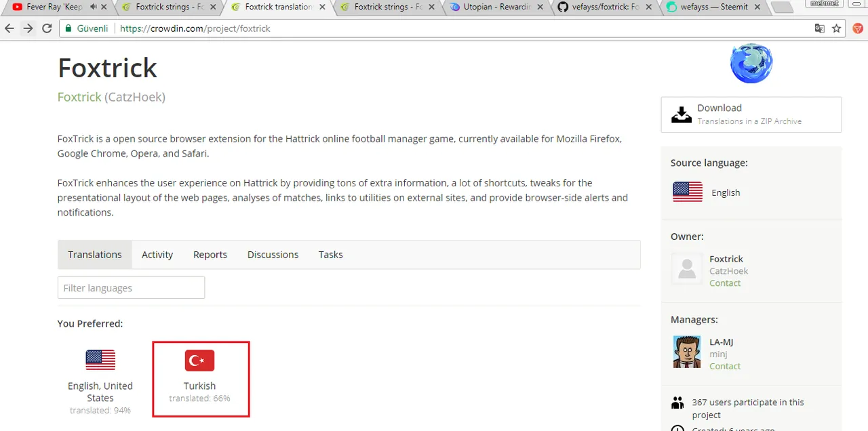Screen dimensions: 868x431
Task: Click the 'You Preferred:' label
Action: click(90, 324)
